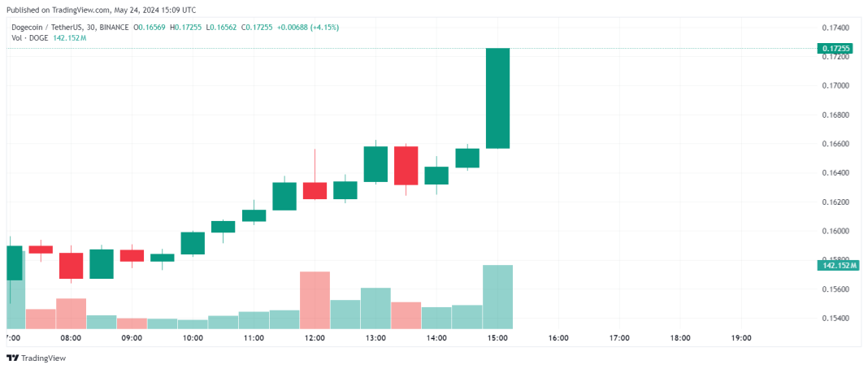Click the 16:00 time axis label
This screenshot has width=868, height=369.
pyautogui.click(x=558, y=338)
